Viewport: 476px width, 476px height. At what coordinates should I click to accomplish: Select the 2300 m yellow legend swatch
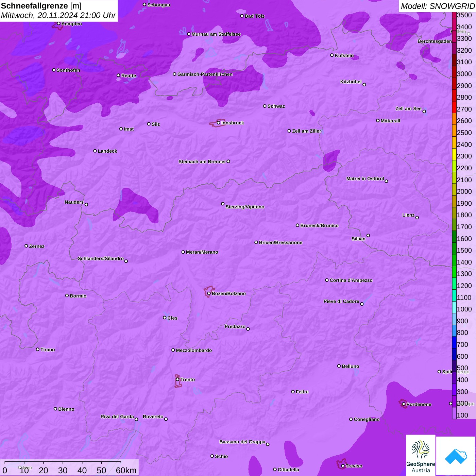tap(454, 154)
